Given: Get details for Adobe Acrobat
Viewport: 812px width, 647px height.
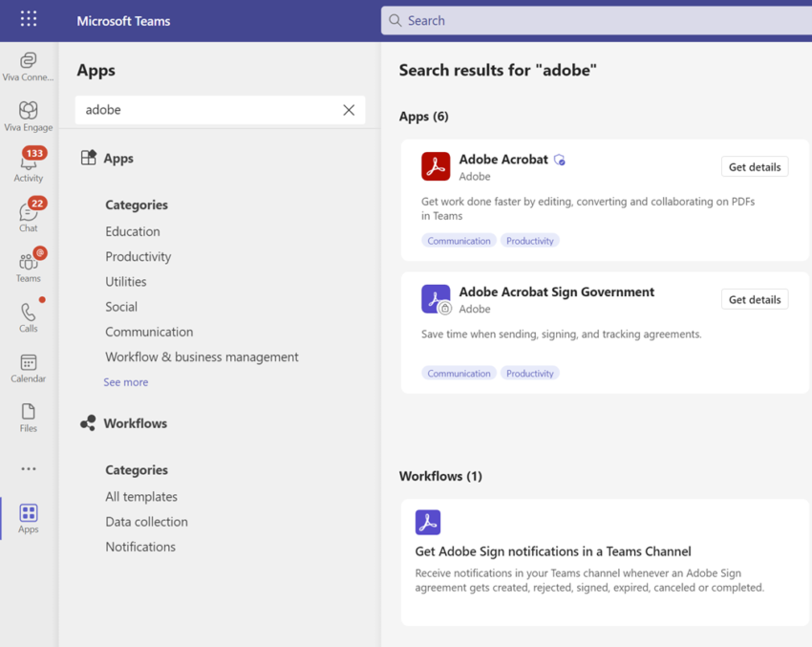Looking at the screenshot, I should [754, 167].
